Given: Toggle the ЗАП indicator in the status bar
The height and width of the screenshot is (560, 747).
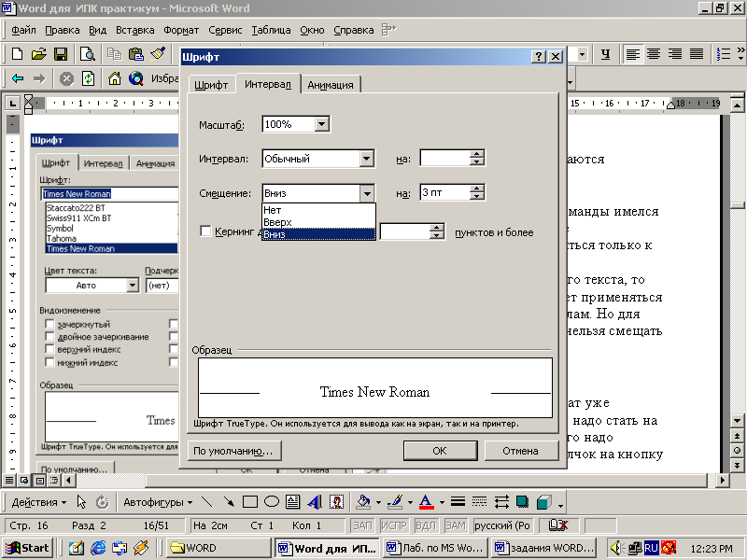Looking at the screenshot, I should [362, 525].
